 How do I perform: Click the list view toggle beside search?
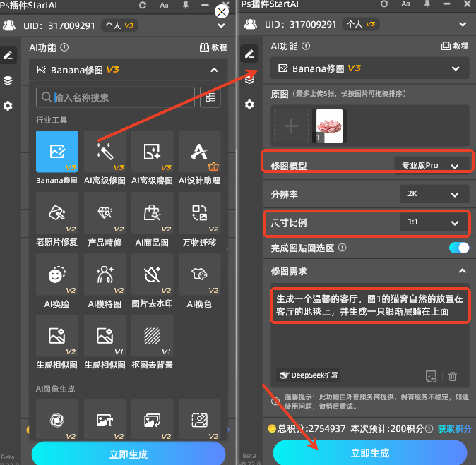click(210, 97)
